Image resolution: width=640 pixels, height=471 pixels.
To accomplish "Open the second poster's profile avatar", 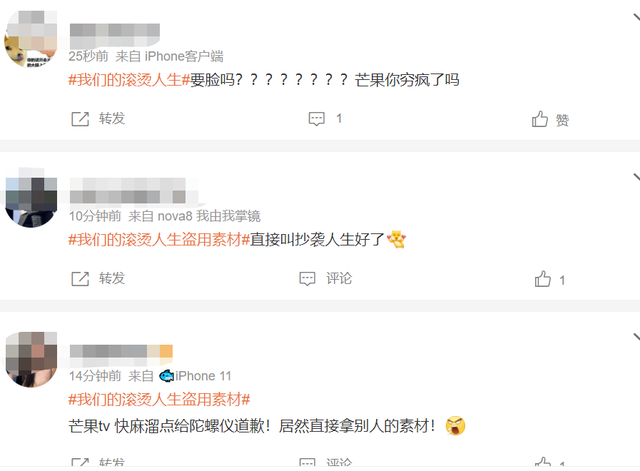I will tap(31, 199).
